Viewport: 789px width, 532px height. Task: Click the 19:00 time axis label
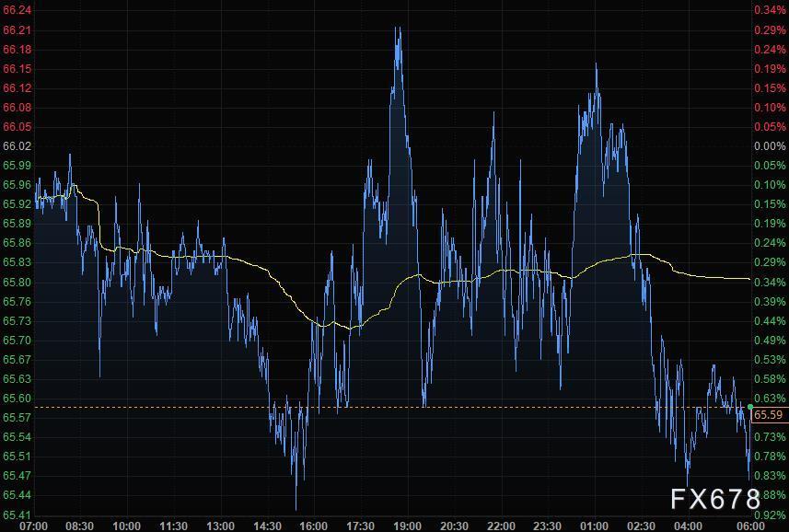407,526
